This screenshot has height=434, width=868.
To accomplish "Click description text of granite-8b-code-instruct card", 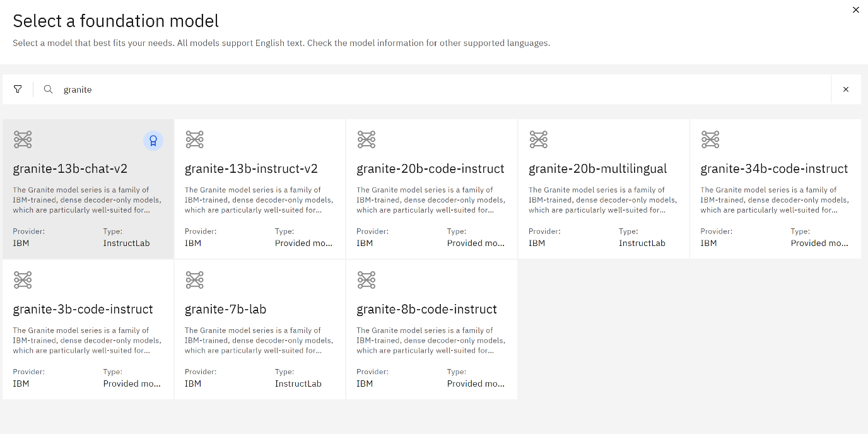I will pos(431,341).
